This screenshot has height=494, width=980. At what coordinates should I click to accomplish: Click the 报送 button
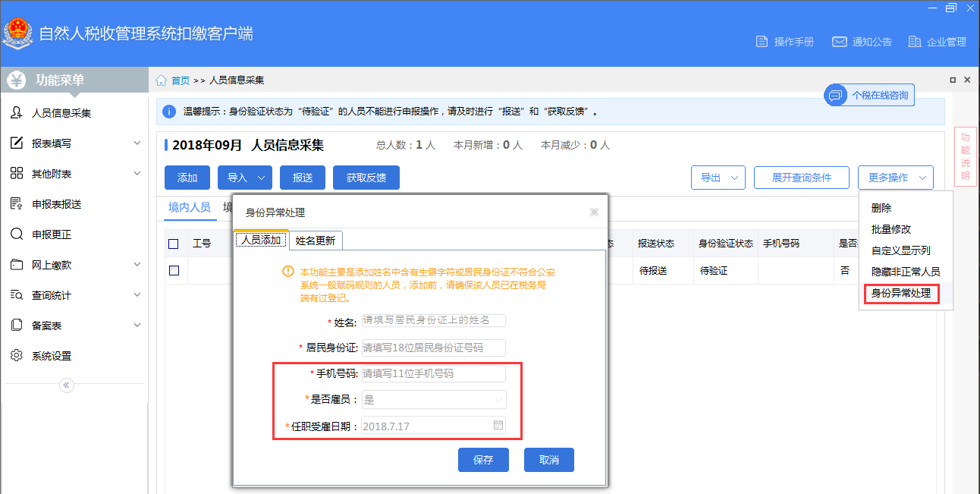pyautogui.click(x=303, y=178)
